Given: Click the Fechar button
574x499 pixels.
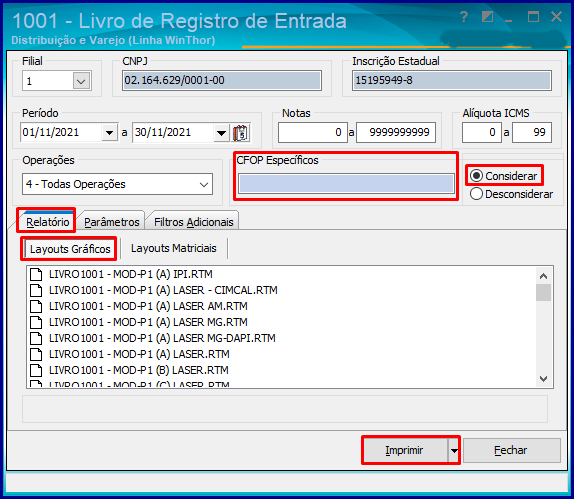Looking at the screenshot, I should pos(511,450).
